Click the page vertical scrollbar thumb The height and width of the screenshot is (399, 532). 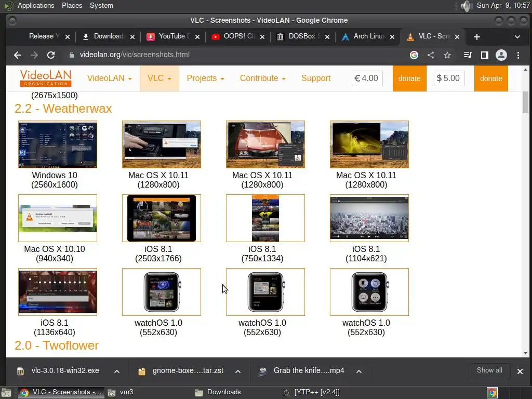pos(525,102)
